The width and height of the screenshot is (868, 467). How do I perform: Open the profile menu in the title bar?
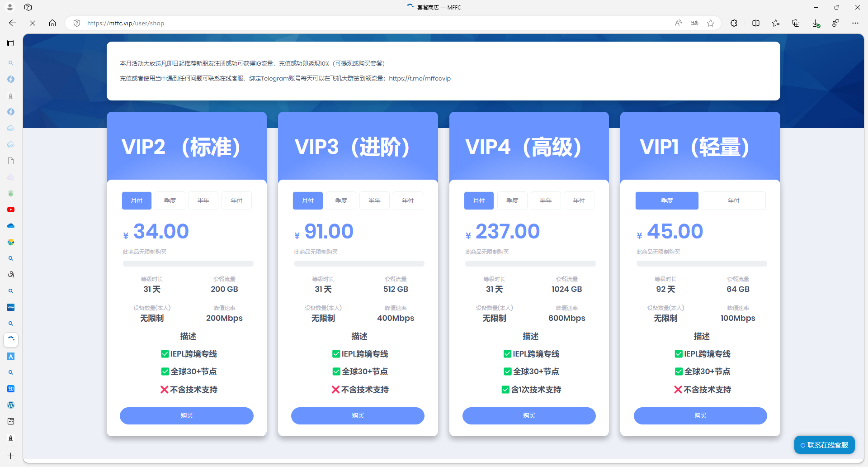pos(10,7)
